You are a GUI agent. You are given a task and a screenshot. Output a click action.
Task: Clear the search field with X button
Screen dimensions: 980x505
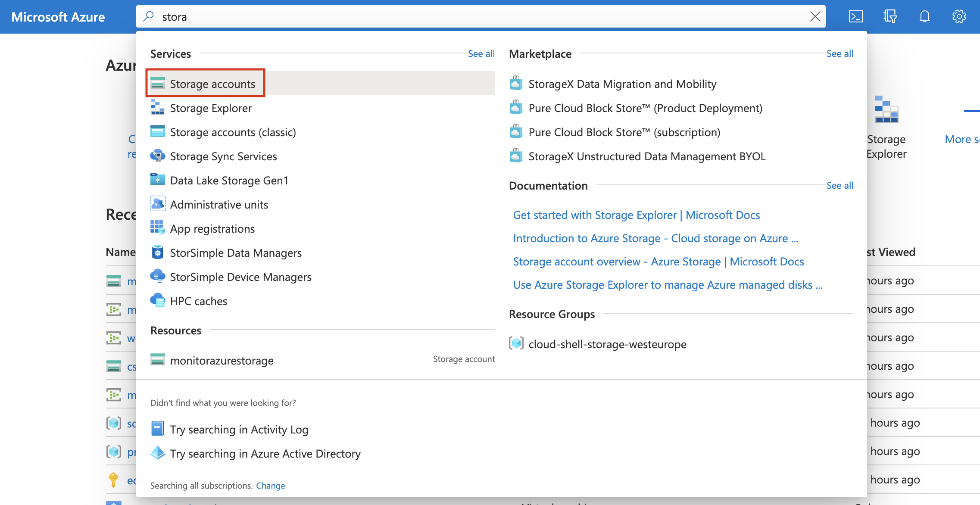[815, 16]
